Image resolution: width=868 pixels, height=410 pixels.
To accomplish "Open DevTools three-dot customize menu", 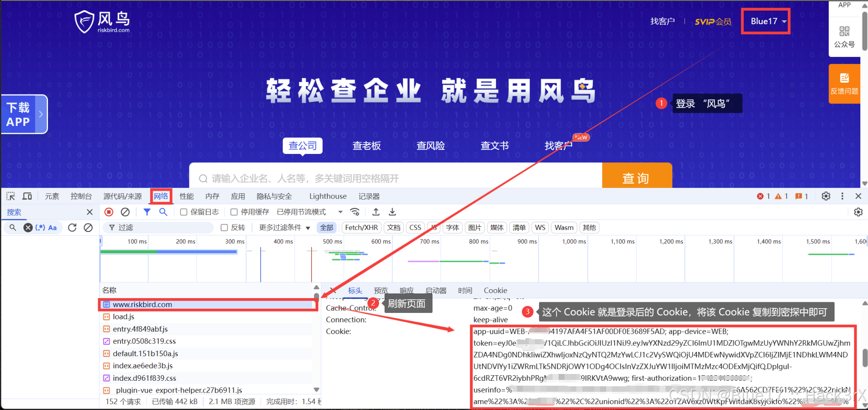I will coord(843,196).
